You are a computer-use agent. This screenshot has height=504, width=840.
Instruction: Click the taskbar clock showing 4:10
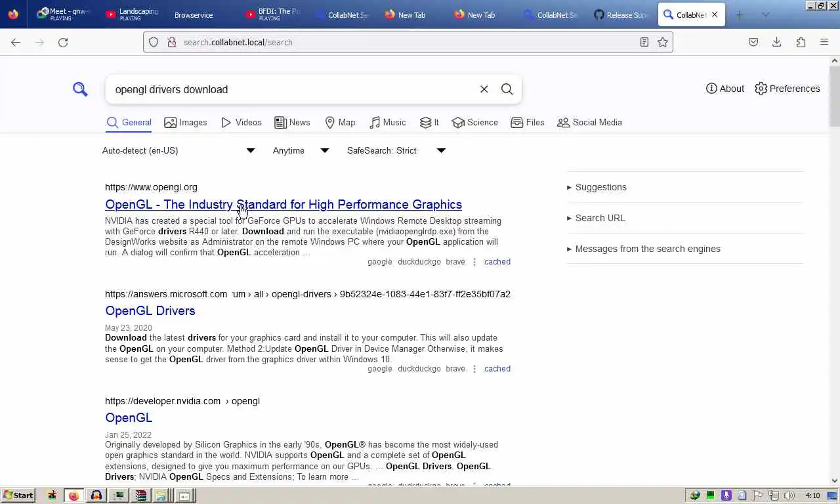[812, 495]
